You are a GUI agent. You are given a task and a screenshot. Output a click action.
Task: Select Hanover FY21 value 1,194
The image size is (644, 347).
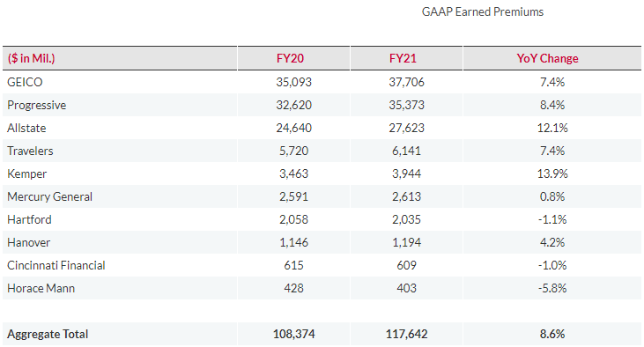click(406, 243)
